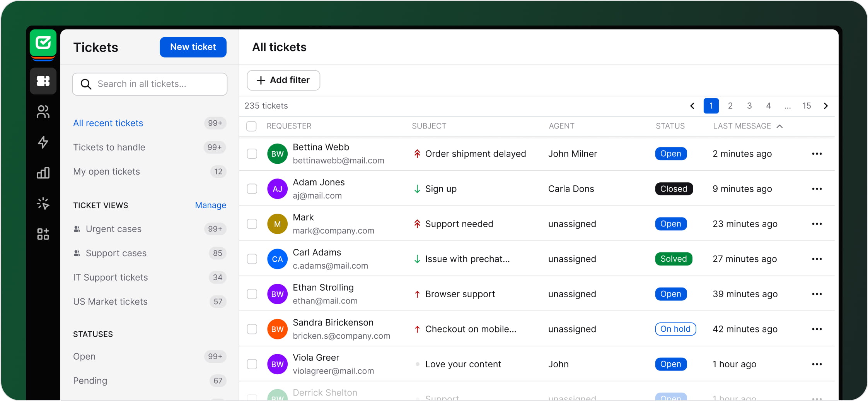
Task: Open the Reports bar chart icon
Action: pos(43,173)
